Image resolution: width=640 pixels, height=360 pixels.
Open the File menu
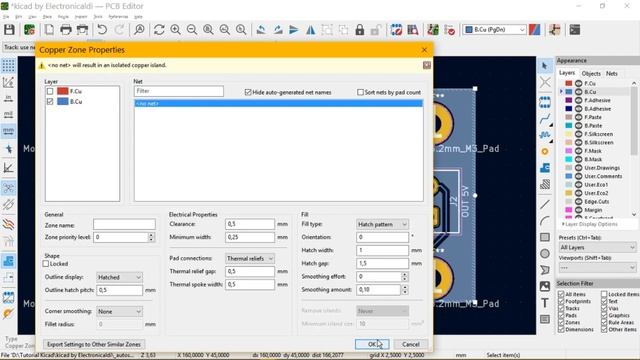pos(6,17)
